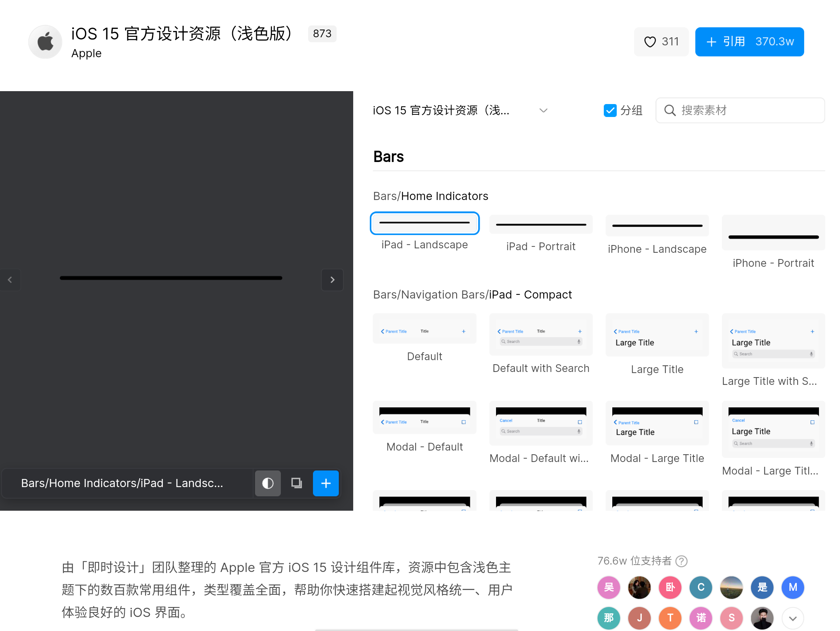Toggle the 分组 checkbox
Screen dimensions: 840x631
[x=610, y=110]
